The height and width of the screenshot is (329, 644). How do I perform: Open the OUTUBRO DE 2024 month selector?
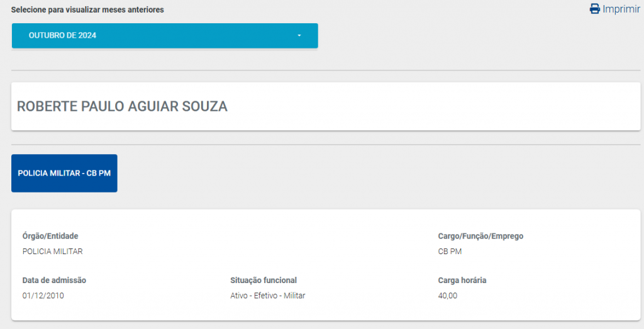pyautogui.click(x=164, y=36)
